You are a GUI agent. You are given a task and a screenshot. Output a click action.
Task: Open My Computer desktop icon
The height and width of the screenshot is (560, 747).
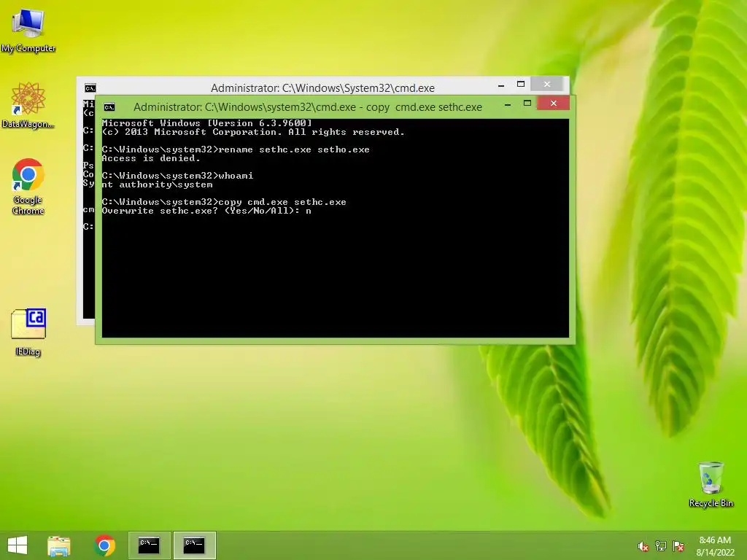28,31
